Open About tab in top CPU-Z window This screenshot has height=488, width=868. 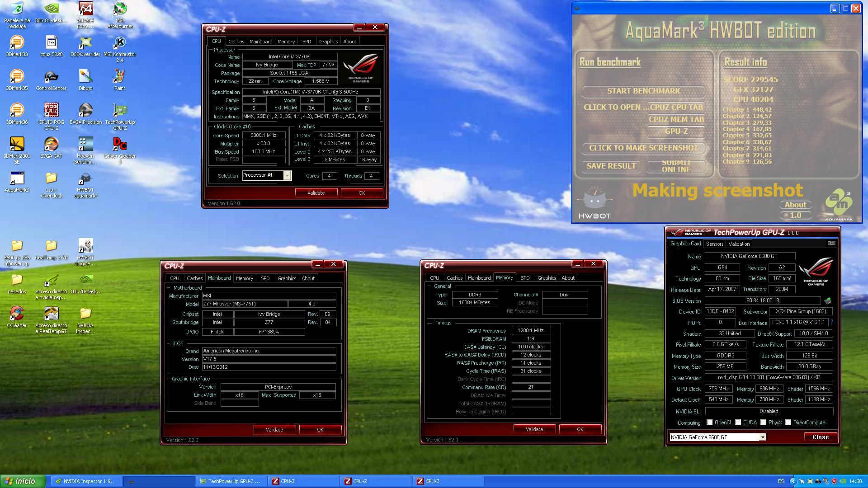point(349,41)
